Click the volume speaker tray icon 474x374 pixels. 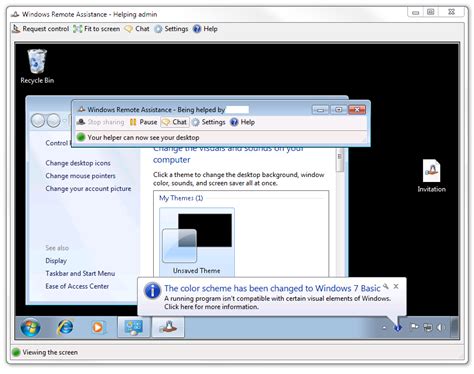[441, 328]
